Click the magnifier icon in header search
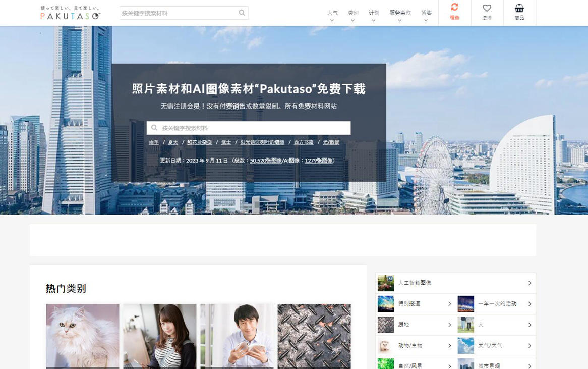The width and height of the screenshot is (588, 369). [242, 13]
